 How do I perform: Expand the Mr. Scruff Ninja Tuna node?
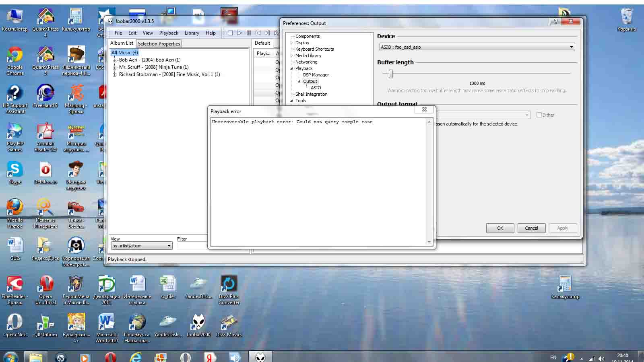pos(115,67)
